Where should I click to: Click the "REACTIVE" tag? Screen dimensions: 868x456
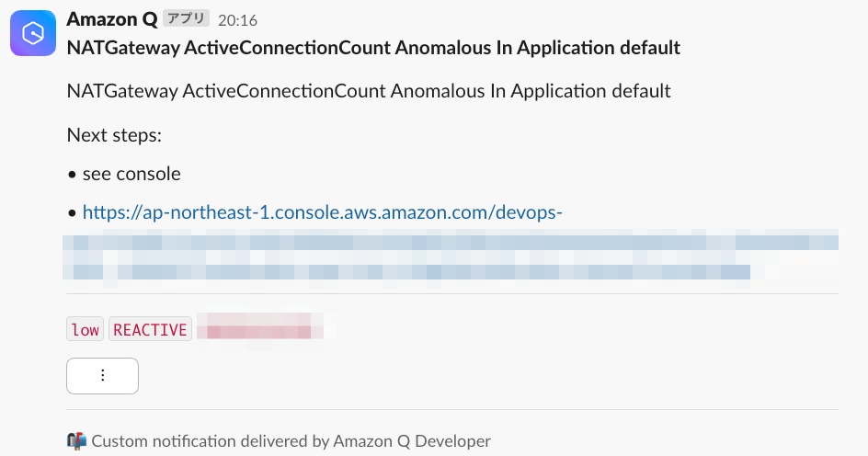[x=150, y=329]
